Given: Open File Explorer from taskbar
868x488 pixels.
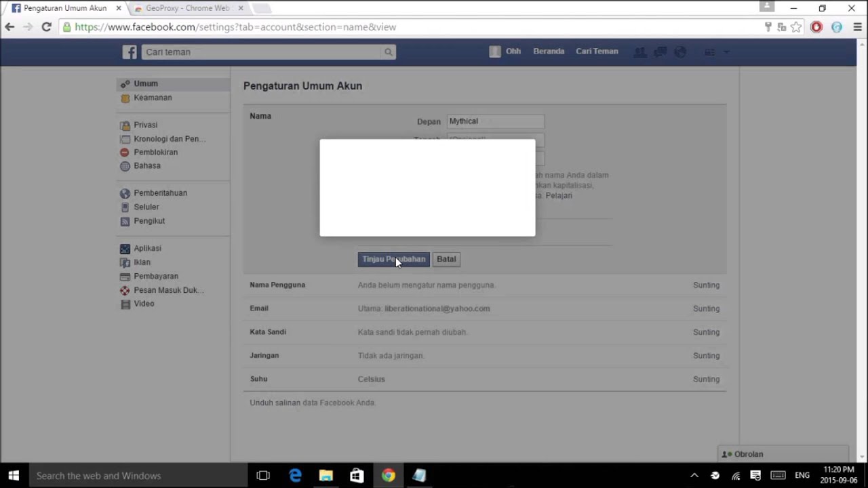Looking at the screenshot, I should pyautogui.click(x=326, y=476).
